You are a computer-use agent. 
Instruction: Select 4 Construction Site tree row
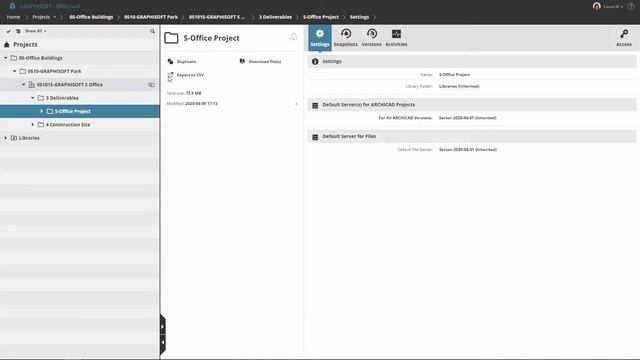(x=80, y=124)
